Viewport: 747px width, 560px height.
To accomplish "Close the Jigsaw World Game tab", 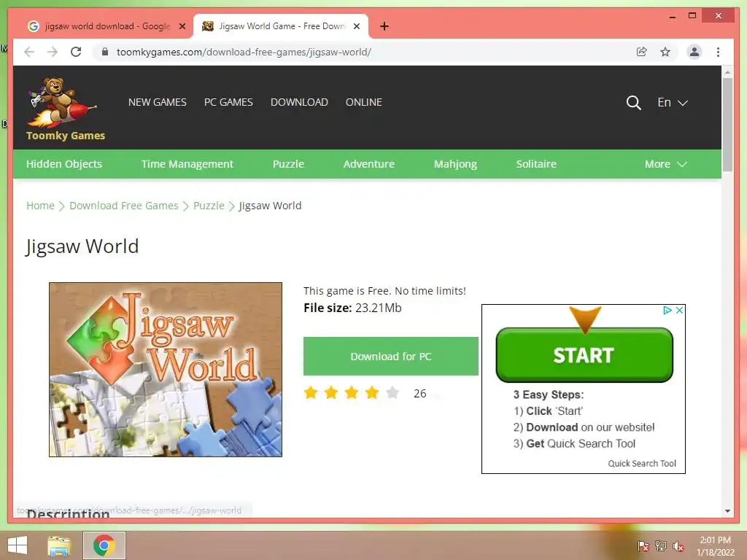I will [356, 26].
